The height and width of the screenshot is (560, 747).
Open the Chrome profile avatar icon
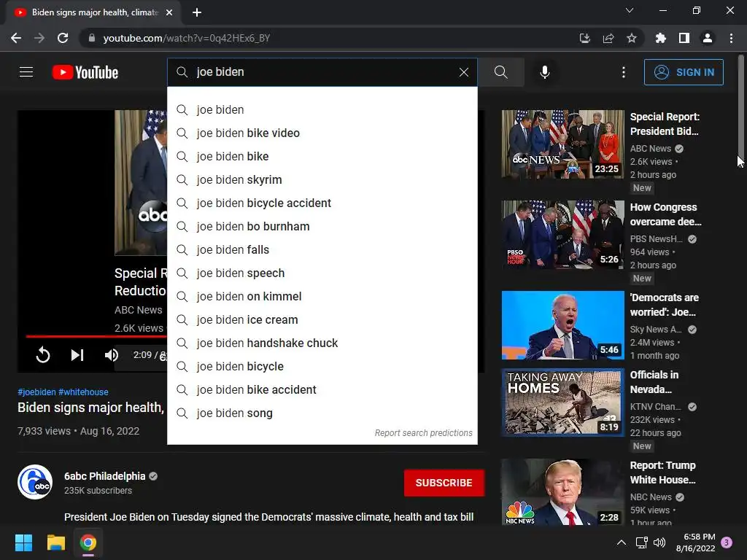coord(708,38)
